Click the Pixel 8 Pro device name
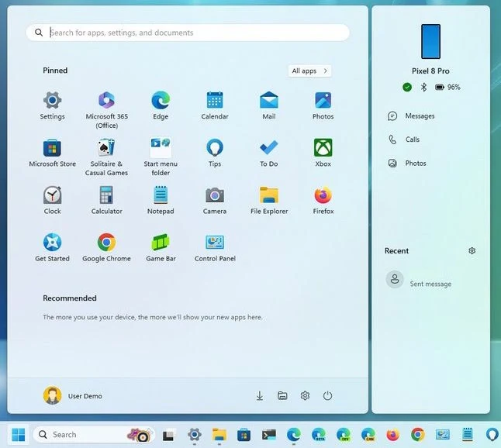This screenshot has width=501, height=448. [x=430, y=71]
